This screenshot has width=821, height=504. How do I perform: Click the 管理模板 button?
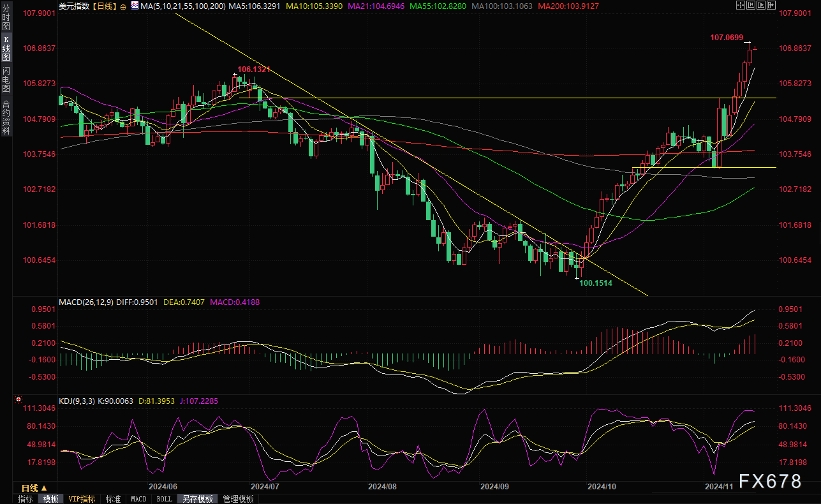(x=238, y=499)
